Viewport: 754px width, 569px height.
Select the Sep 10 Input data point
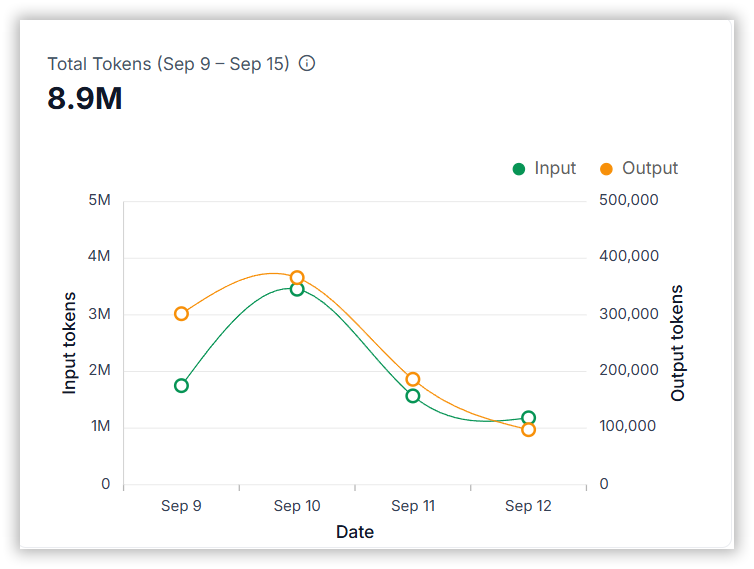click(297, 289)
